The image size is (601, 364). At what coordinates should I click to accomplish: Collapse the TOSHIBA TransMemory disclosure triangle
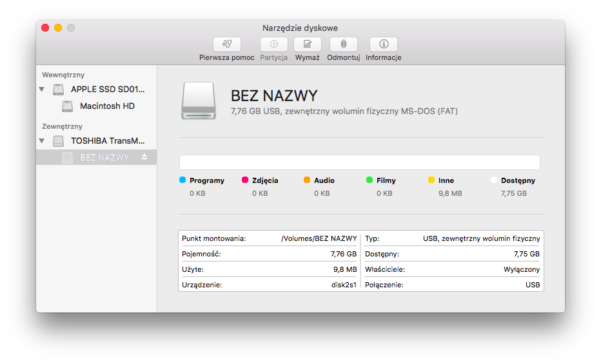[x=42, y=141]
